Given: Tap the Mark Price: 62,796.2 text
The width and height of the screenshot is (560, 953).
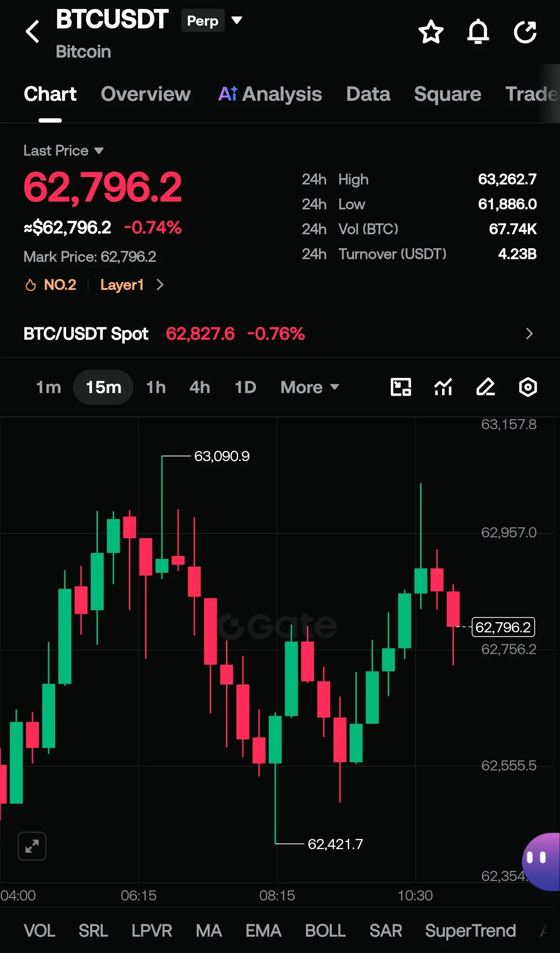Looking at the screenshot, I should [x=90, y=257].
